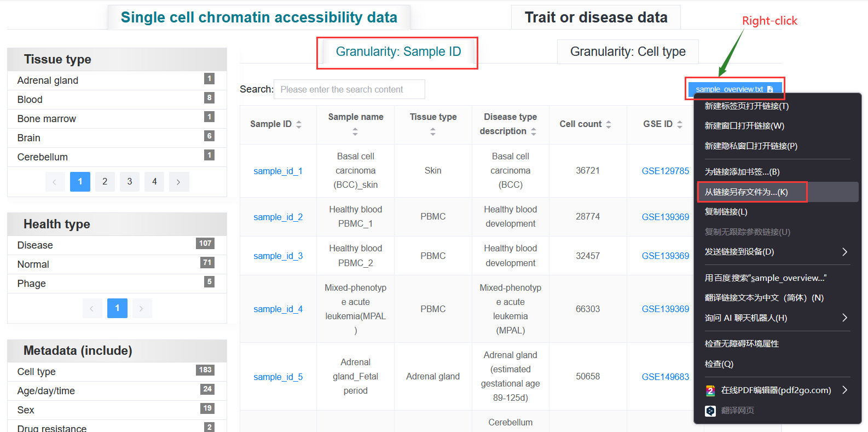
Task: Focus the Search content input field
Action: [349, 89]
